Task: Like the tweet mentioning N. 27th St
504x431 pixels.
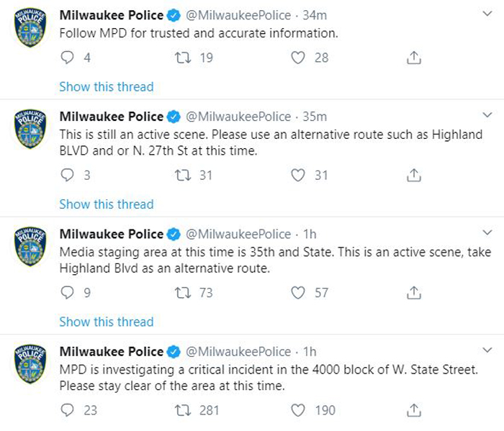Action: (297, 176)
